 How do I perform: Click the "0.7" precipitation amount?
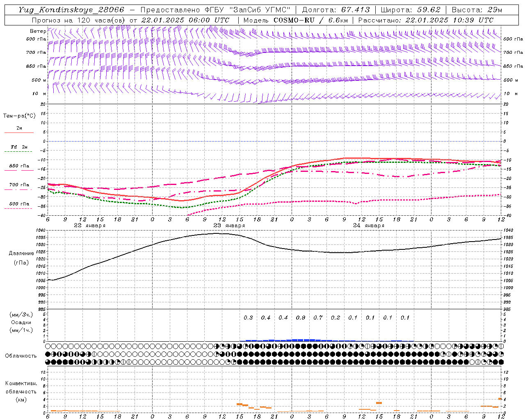coord(318,317)
